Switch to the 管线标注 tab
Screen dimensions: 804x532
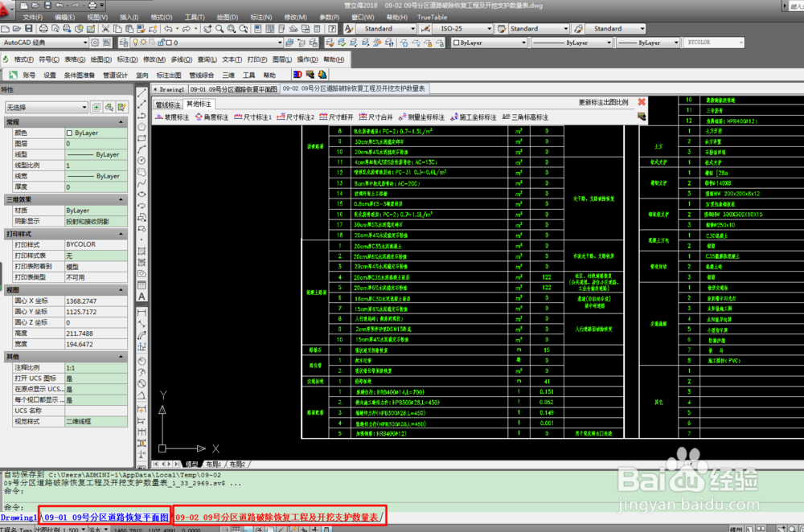[x=168, y=104]
